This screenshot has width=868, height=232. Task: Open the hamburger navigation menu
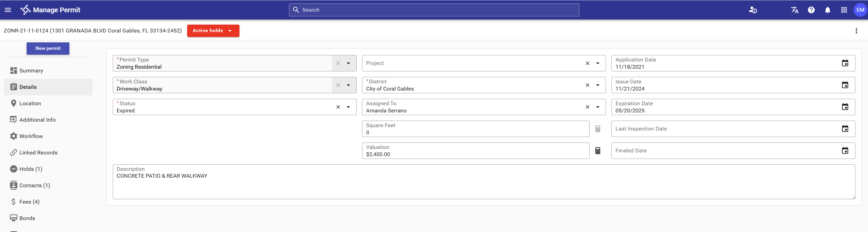point(8,10)
